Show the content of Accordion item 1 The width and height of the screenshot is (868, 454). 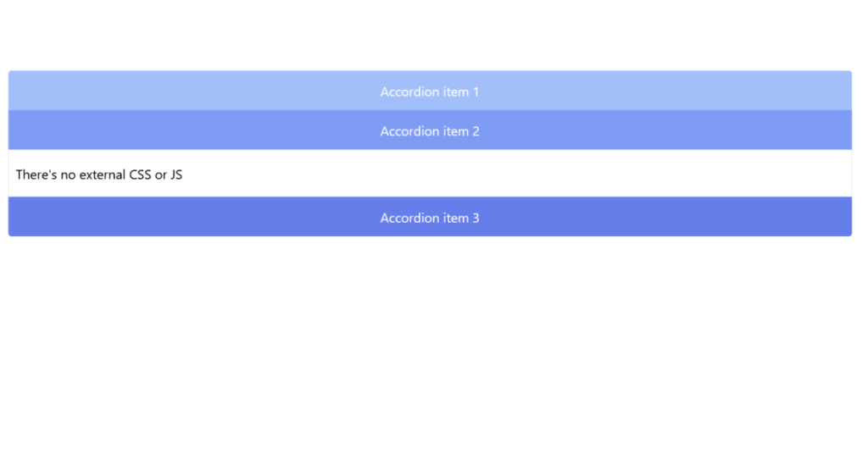[430, 91]
